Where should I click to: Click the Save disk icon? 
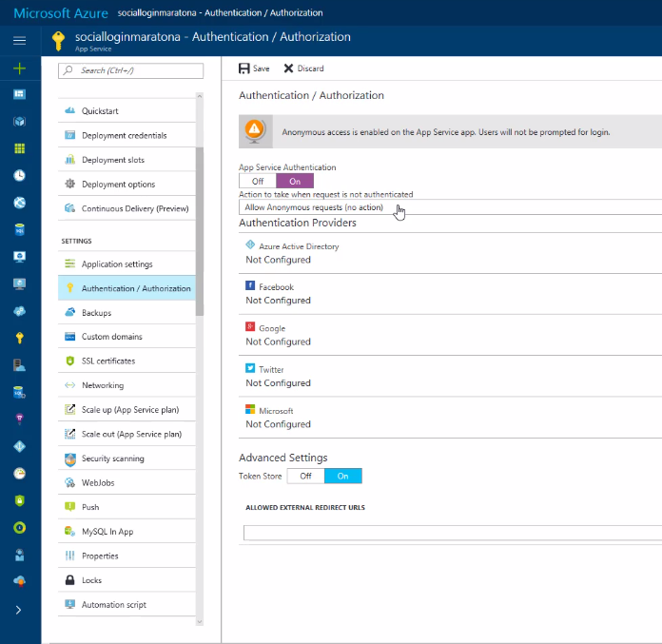(244, 68)
